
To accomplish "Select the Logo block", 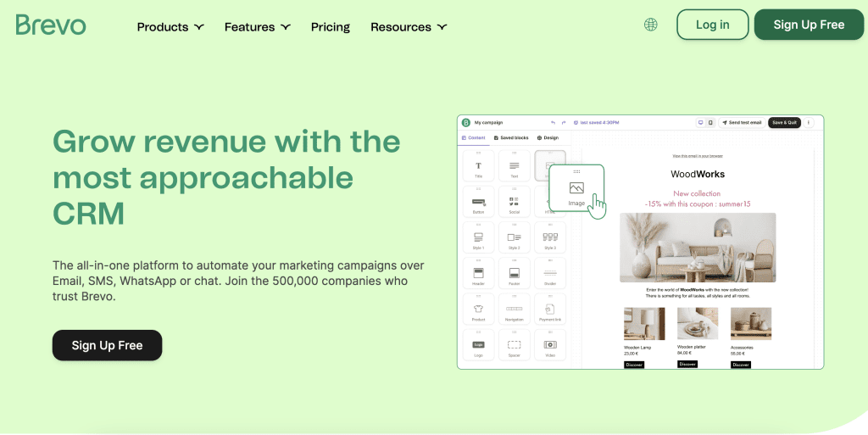I will (x=478, y=345).
